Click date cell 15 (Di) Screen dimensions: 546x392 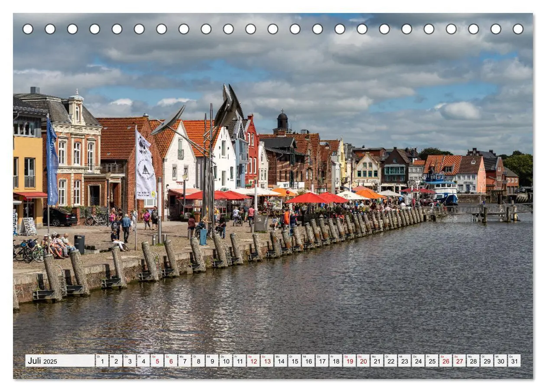pyautogui.click(x=294, y=361)
